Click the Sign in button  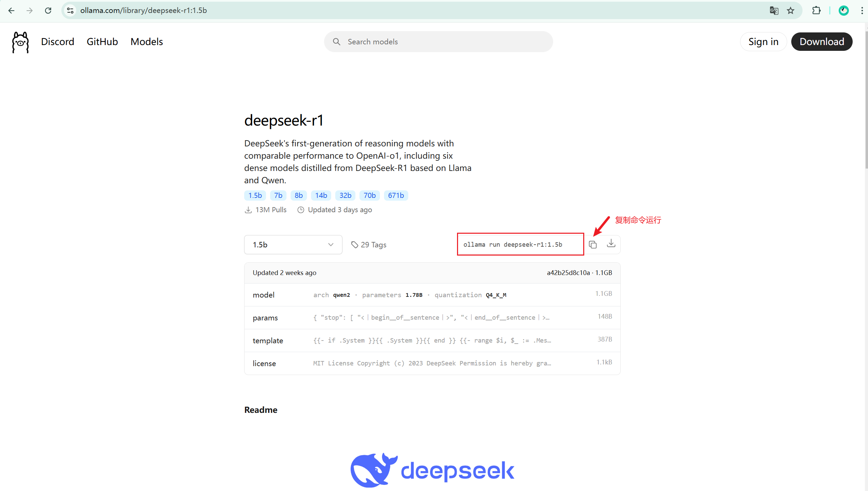[763, 42]
